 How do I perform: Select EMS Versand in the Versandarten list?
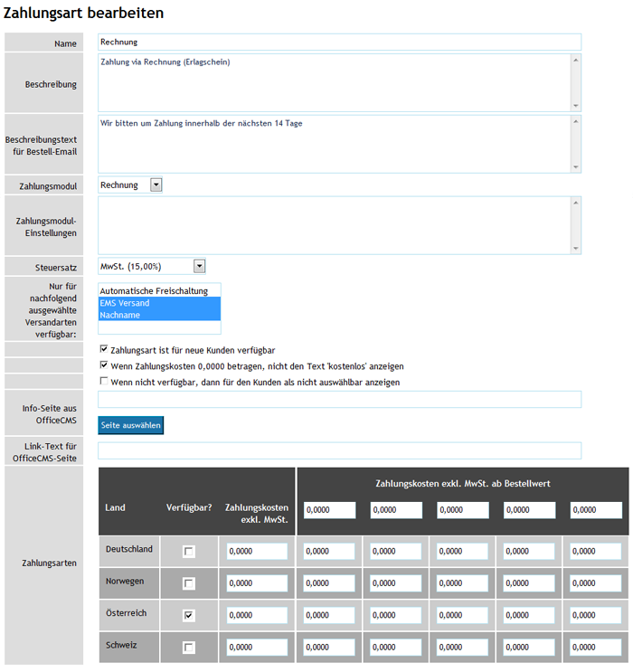(x=159, y=303)
